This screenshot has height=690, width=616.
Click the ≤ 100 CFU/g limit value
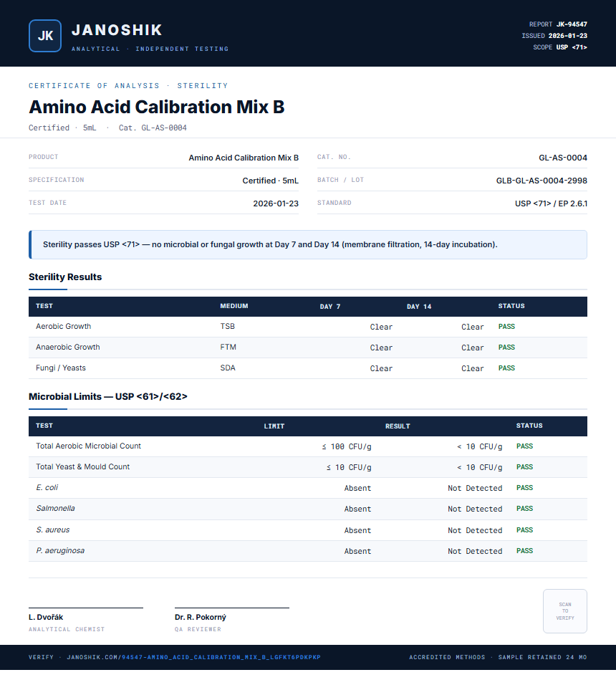(347, 446)
